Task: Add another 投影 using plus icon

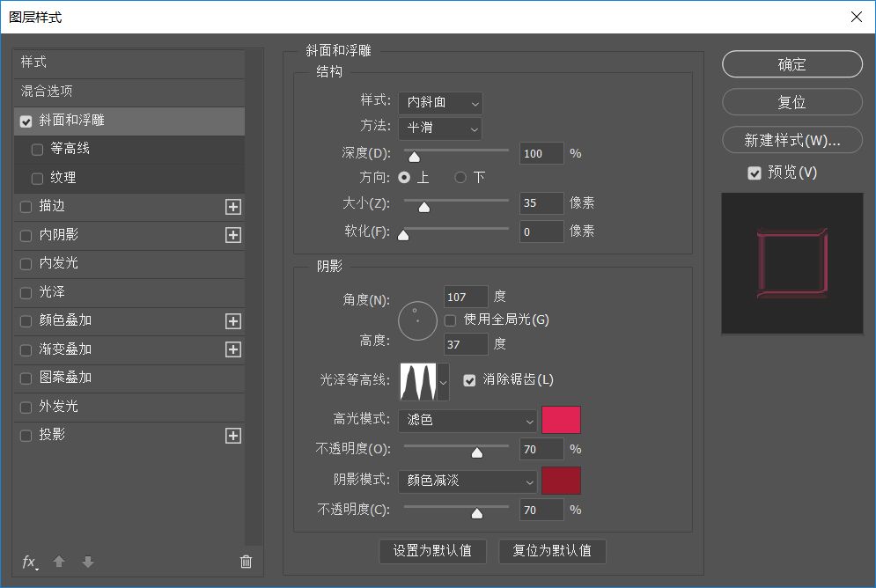Action: pos(232,436)
